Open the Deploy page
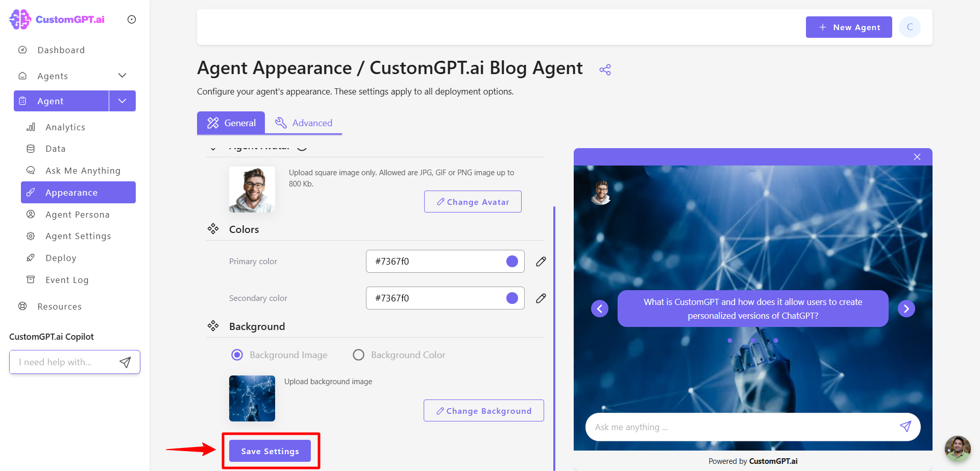The width and height of the screenshot is (980, 471). [61, 258]
